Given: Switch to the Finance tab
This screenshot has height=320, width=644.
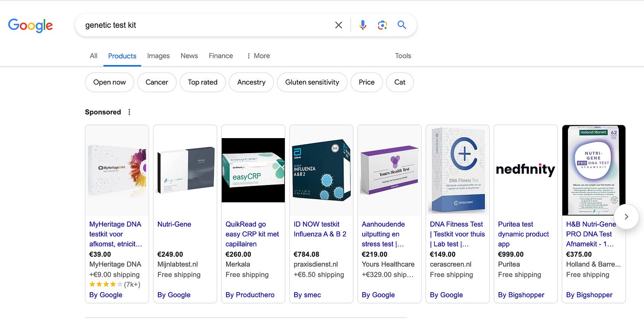Looking at the screenshot, I should pos(221,56).
